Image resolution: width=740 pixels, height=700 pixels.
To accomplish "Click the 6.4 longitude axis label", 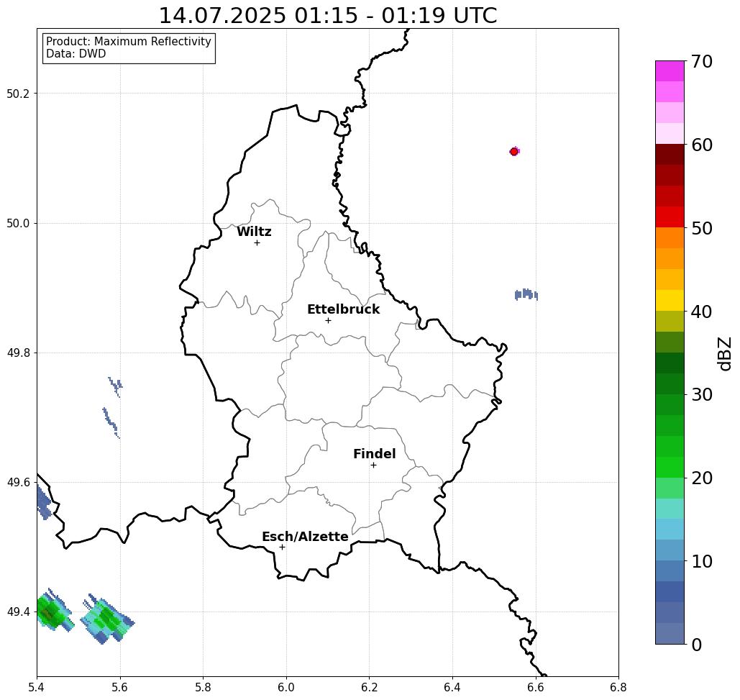I will coord(452,687).
